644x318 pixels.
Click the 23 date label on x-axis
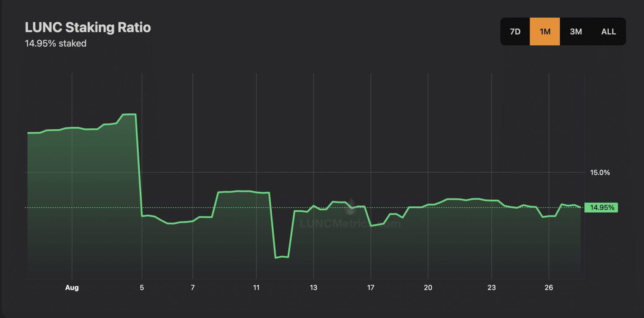(491, 288)
